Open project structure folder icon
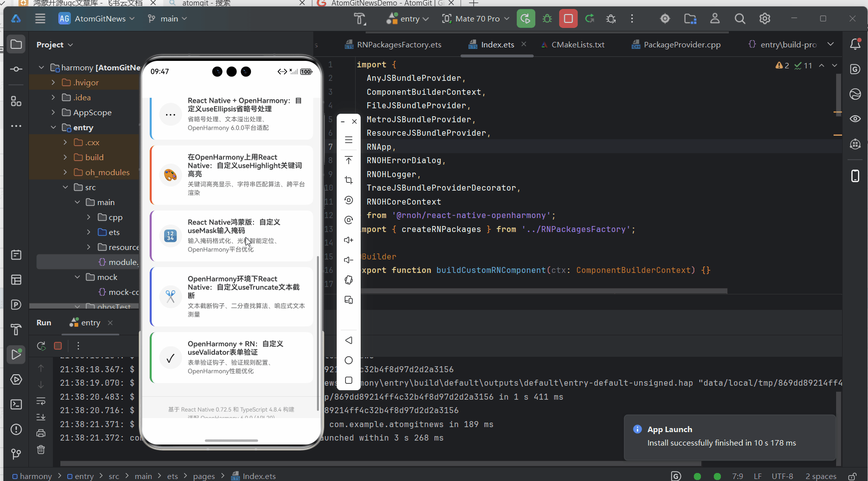This screenshot has height=481, width=868. (x=690, y=19)
